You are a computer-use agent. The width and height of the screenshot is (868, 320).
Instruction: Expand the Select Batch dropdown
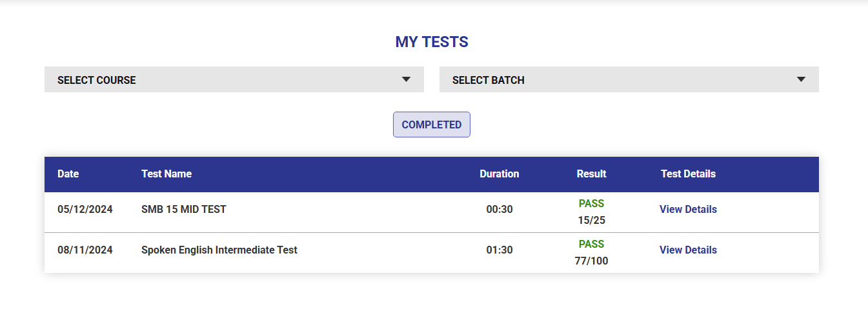pos(629,79)
